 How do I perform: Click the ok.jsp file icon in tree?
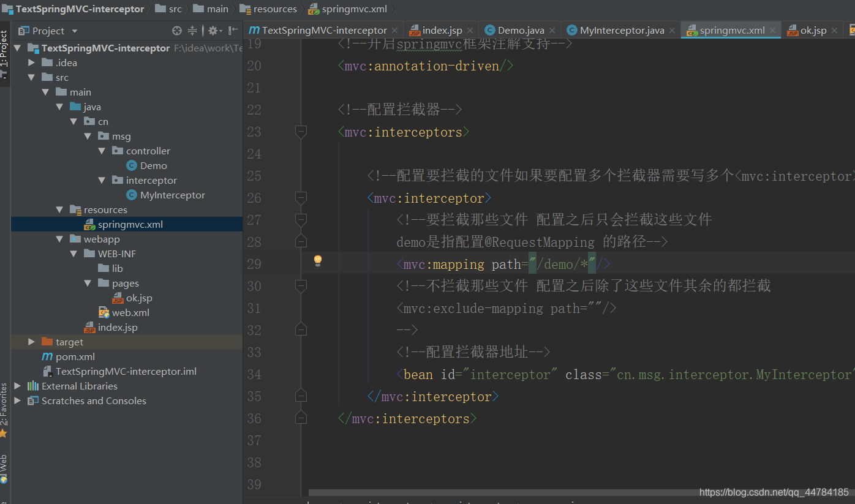tap(118, 298)
